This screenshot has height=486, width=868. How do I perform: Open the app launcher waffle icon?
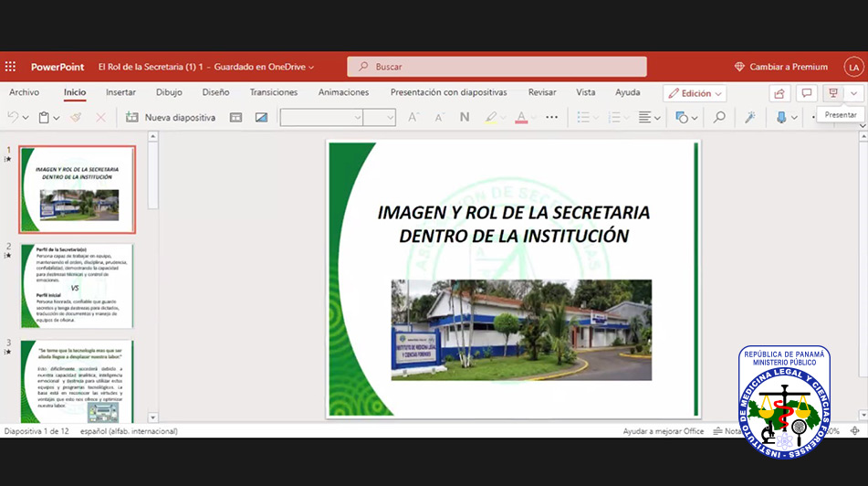pyautogui.click(x=11, y=67)
